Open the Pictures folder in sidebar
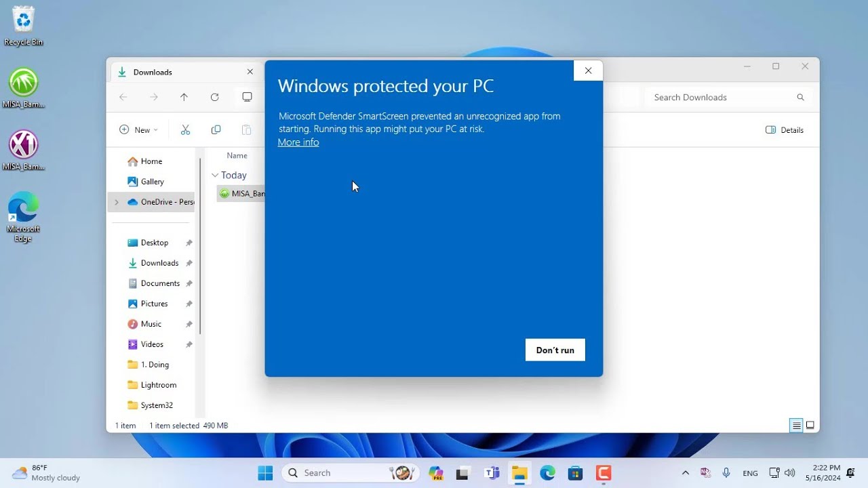This screenshot has width=868, height=488. [x=155, y=304]
